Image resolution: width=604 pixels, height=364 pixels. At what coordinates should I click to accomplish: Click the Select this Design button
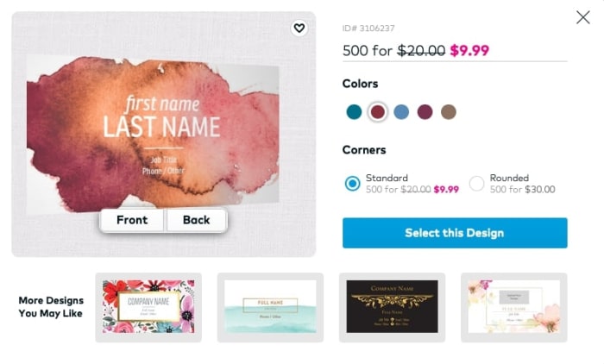(x=455, y=233)
